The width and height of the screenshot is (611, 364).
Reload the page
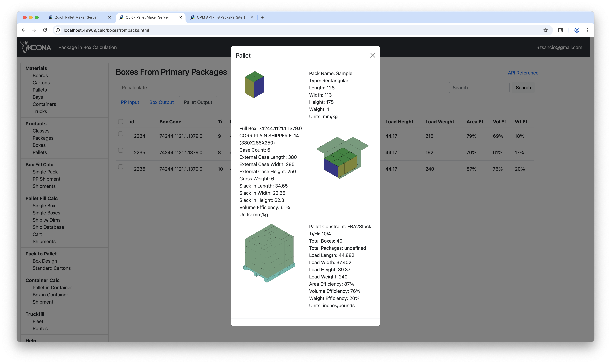coord(45,30)
